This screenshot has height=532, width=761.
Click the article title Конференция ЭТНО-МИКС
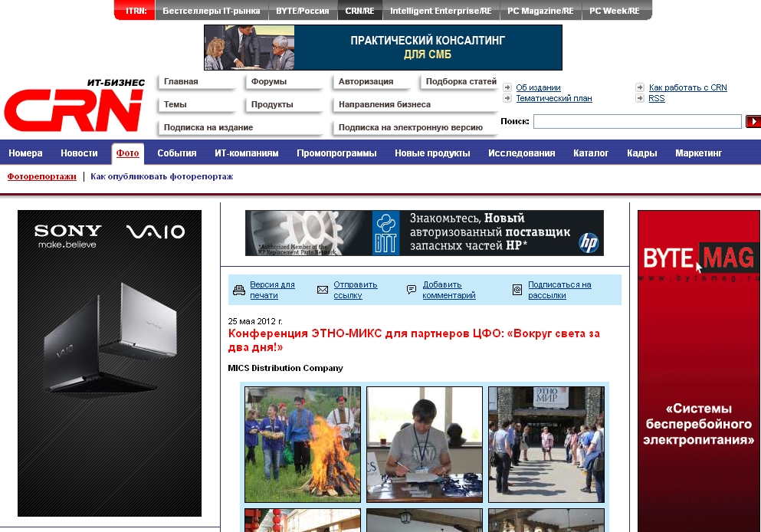414,340
